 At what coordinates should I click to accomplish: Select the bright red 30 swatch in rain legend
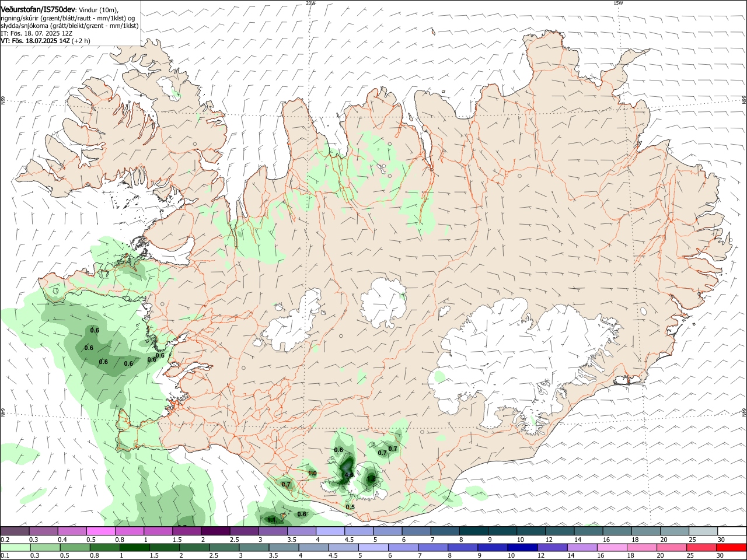(731, 547)
